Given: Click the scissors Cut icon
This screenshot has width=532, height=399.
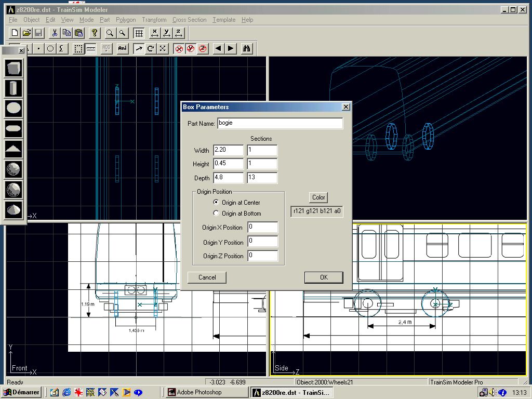Looking at the screenshot, I should pyautogui.click(x=54, y=33).
